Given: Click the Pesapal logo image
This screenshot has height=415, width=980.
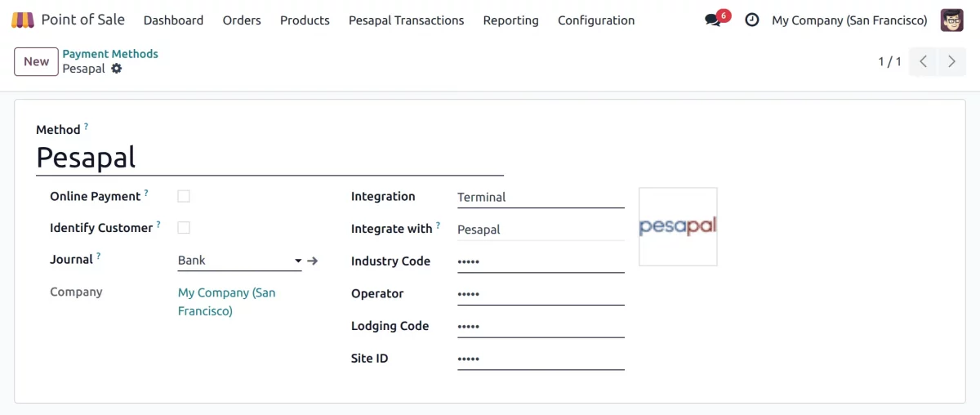Looking at the screenshot, I should (x=678, y=226).
